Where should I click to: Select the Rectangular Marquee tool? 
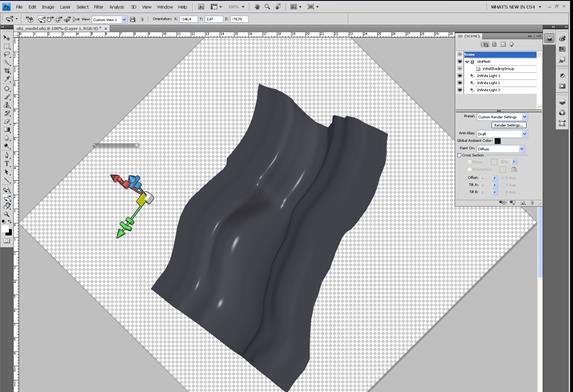[7, 46]
